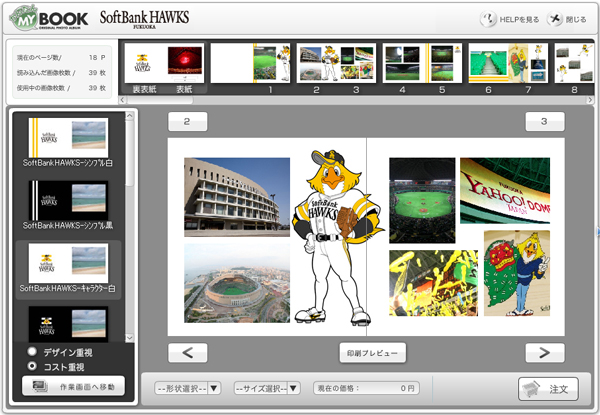Click the page strip horizontal scrollbar thumb
600x415 pixels.
pyautogui.click(x=160, y=100)
